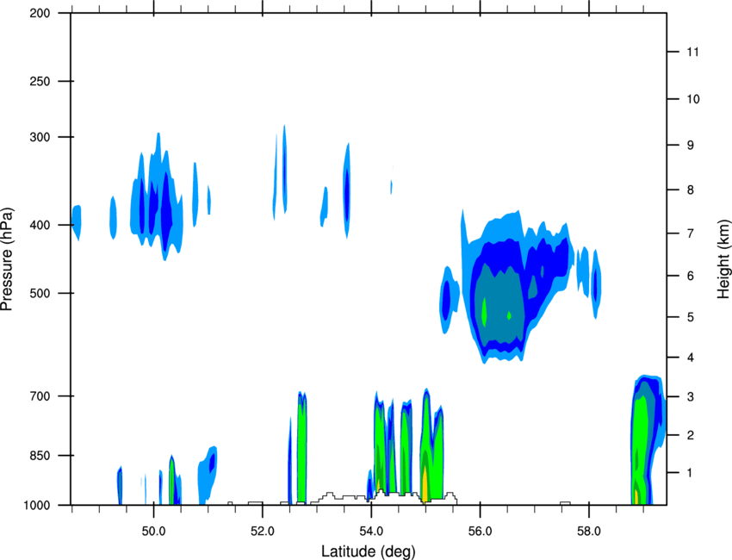Click the 58.0 latitude tick label
The height and width of the screenshot is (560, 732).
tap(589, 532)
